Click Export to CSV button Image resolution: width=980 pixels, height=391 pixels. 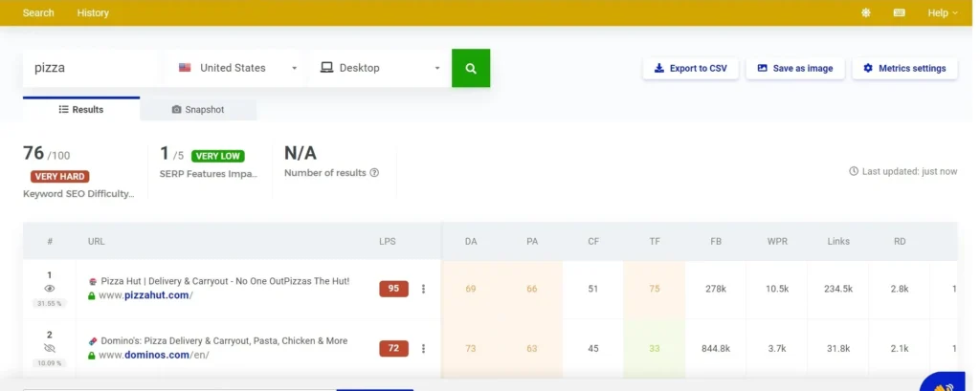[690, 68]
